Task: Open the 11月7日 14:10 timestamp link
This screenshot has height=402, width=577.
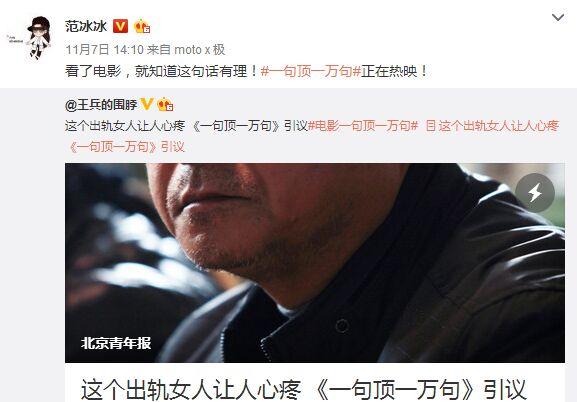Action: pos(105,49)
